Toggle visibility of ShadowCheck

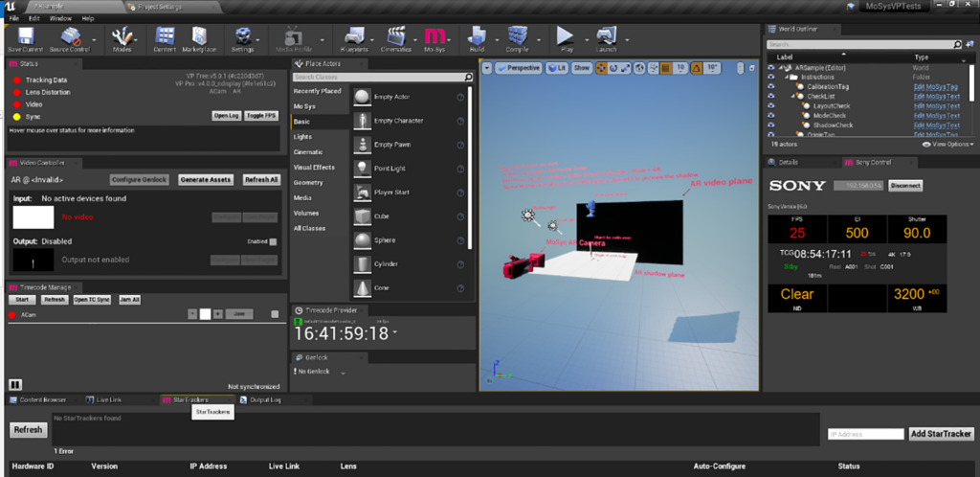pos(770,125)
